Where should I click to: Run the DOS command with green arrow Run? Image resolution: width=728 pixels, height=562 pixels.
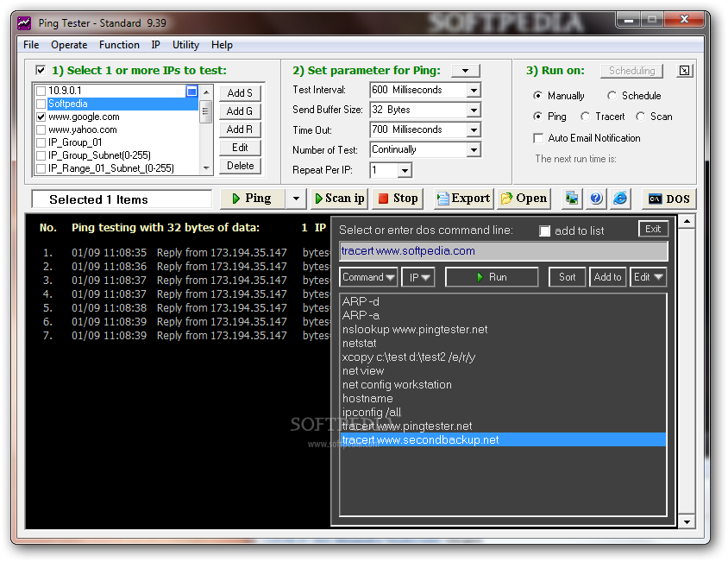coord(492,277)
